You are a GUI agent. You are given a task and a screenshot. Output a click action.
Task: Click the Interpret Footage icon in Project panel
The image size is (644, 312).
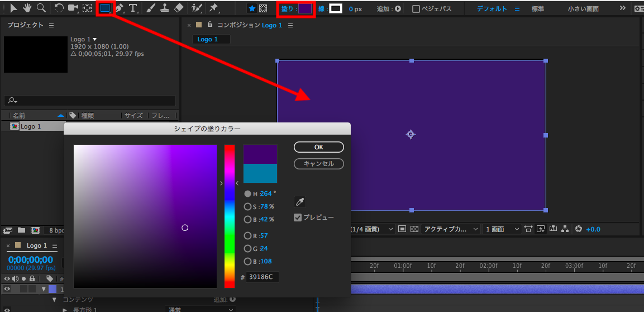pyautogui.click(x=8, y=230)
